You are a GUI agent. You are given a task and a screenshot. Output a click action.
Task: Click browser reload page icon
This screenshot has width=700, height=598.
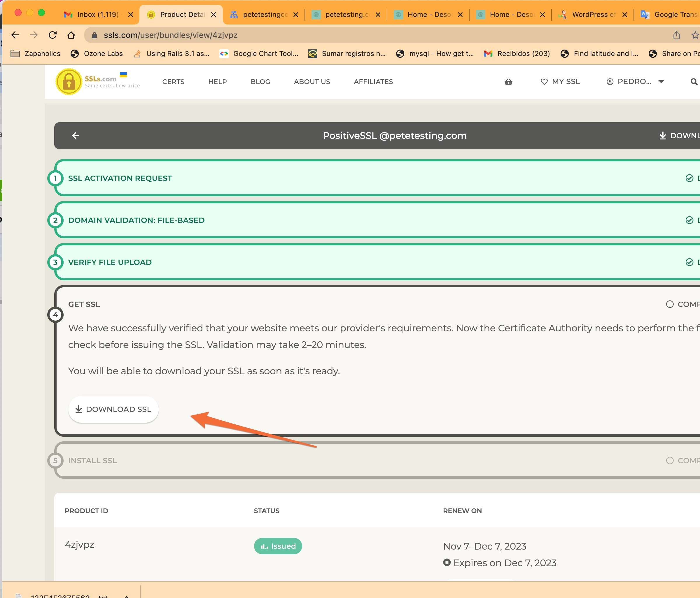tap(53, 35)
